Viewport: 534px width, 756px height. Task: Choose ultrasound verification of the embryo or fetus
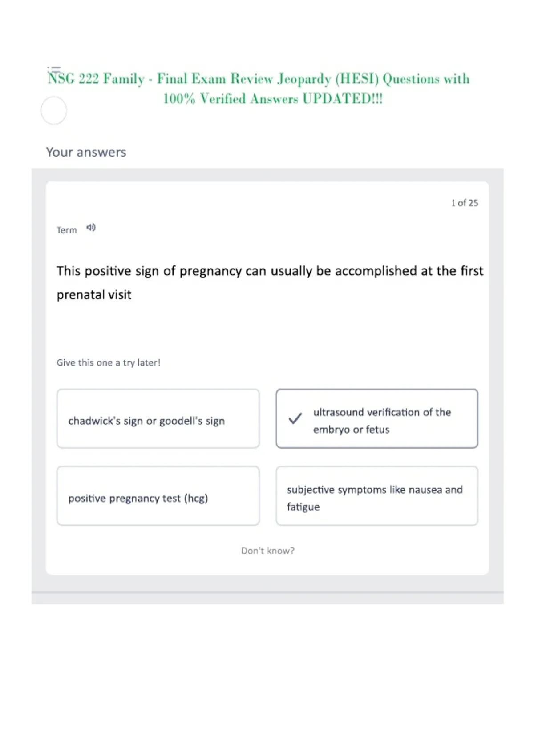[x=377, y=418]
